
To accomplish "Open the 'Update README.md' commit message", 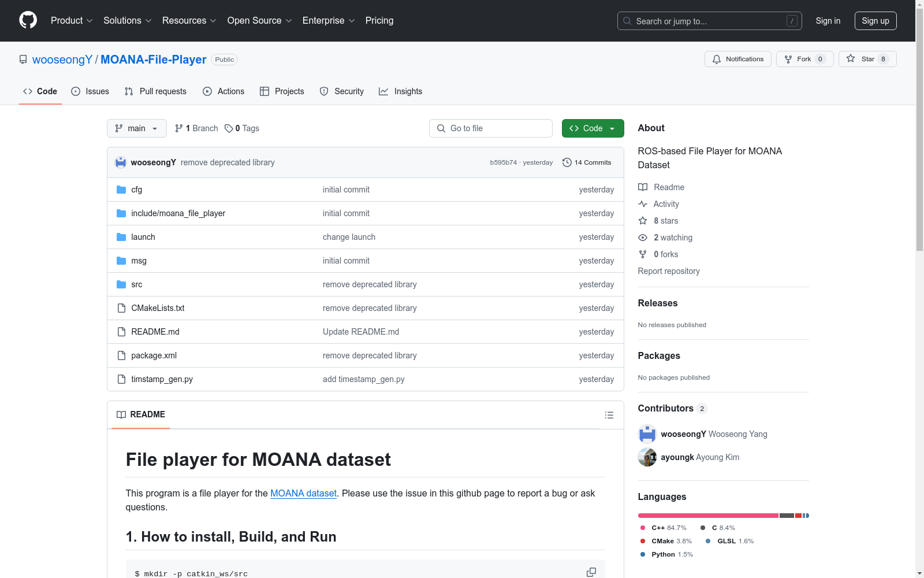I will pyautogui.click(x=361, y=332).
